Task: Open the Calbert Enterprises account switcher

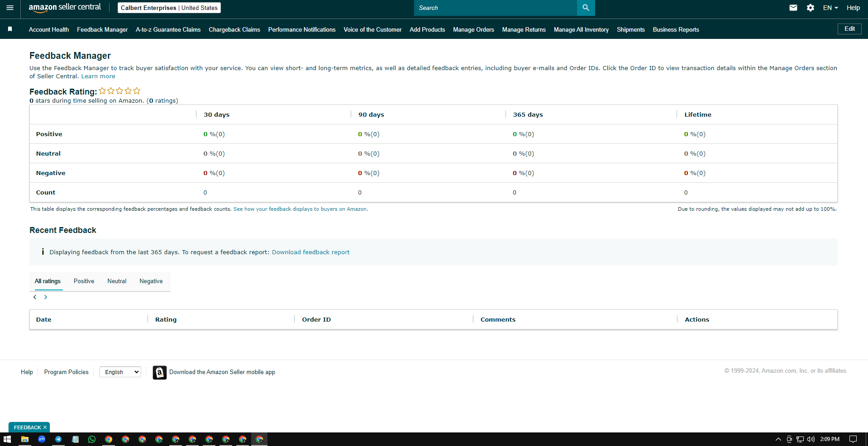Action: click(x=169, y=8)
